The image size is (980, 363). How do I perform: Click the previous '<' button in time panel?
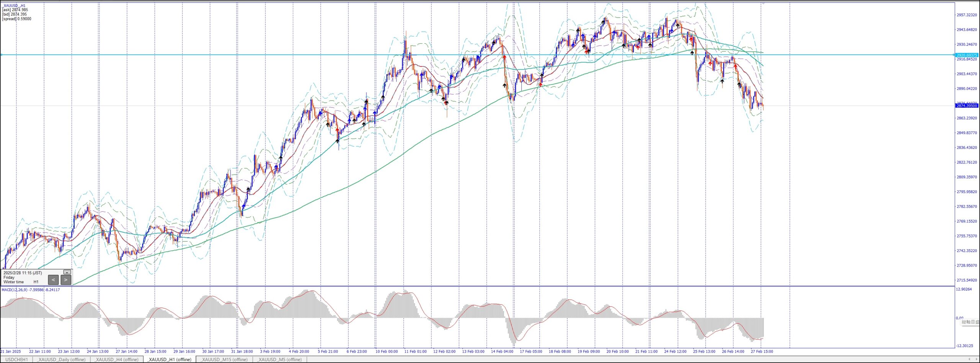[53, 280]
